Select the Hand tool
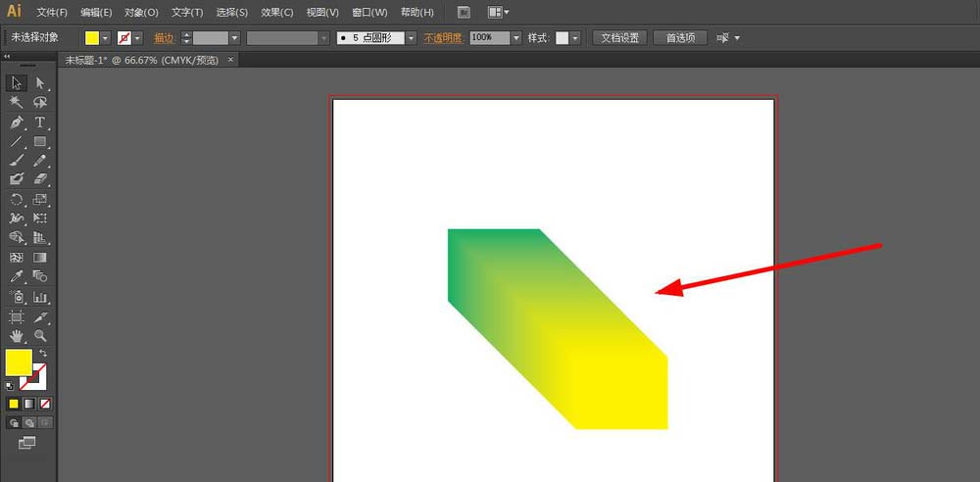The image size is (980, 482). click(x=17, y=336)
